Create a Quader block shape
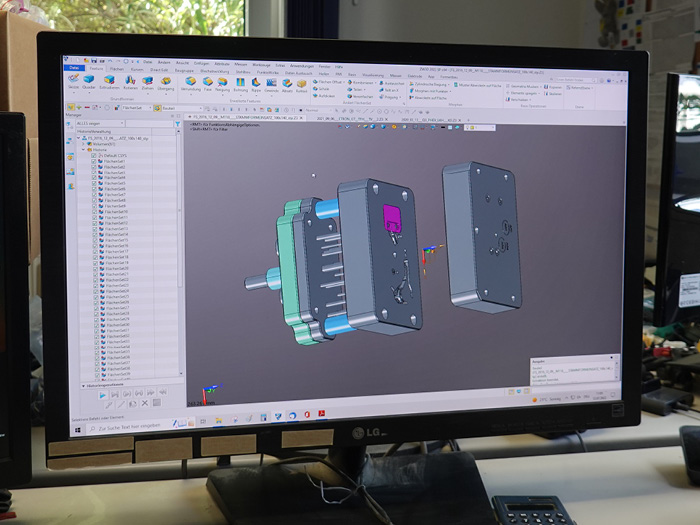 point(89,82)
